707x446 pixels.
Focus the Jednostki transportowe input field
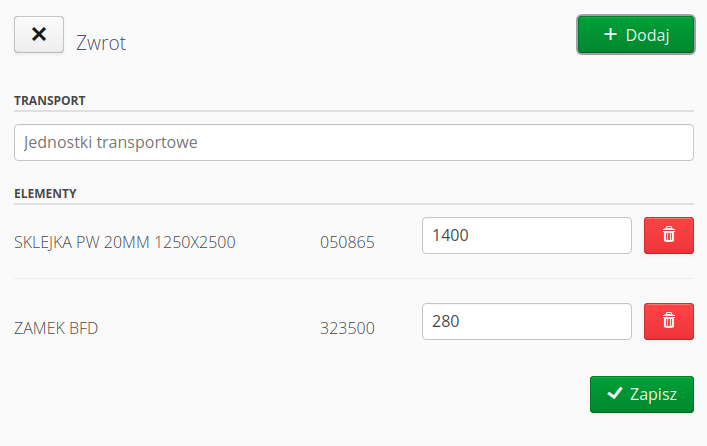353,142
